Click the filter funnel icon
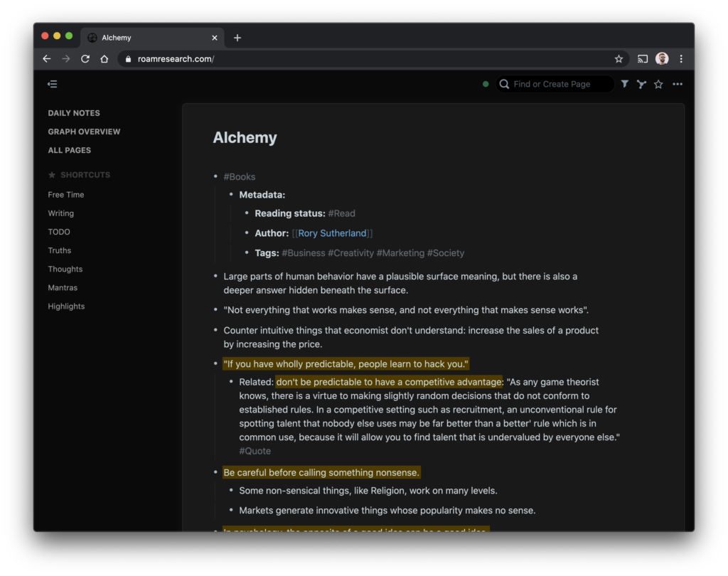Viewport: 728px width, 576px height. click(624, 84)
